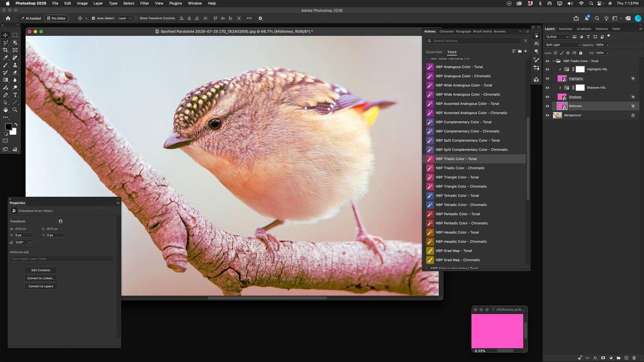Image resolution: width=644 pixels, height=362 pixels.
Task: Select the Clone Stamp tool
Action: (15, 65)
